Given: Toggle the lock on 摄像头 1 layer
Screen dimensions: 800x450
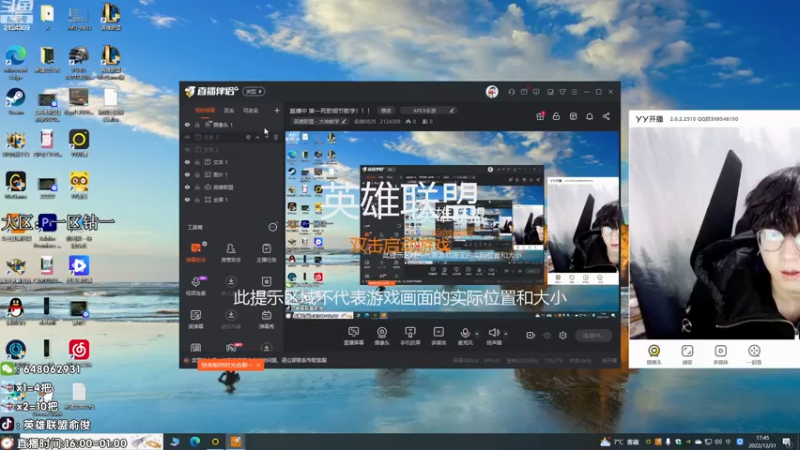Looking at the screenshot, I should [x=197, y=125].
